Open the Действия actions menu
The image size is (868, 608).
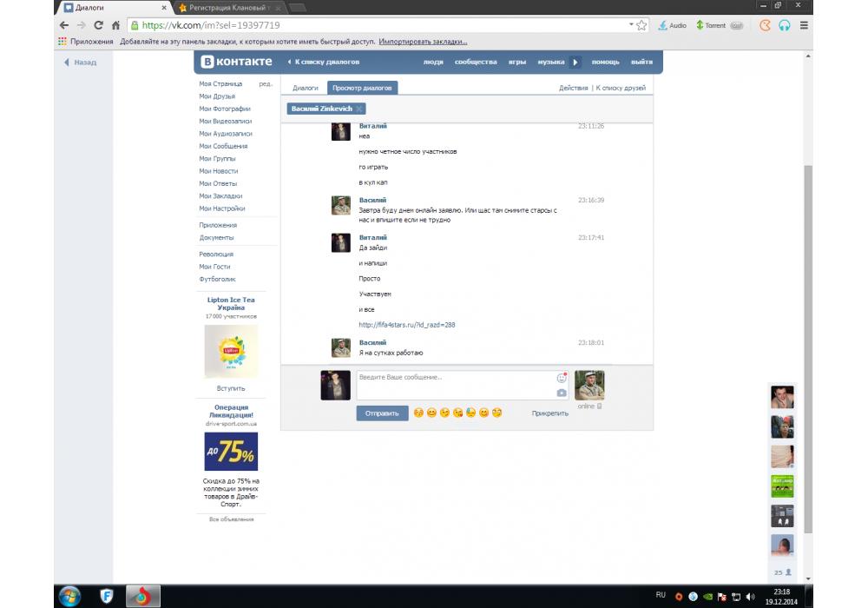[x=573, y=88]
